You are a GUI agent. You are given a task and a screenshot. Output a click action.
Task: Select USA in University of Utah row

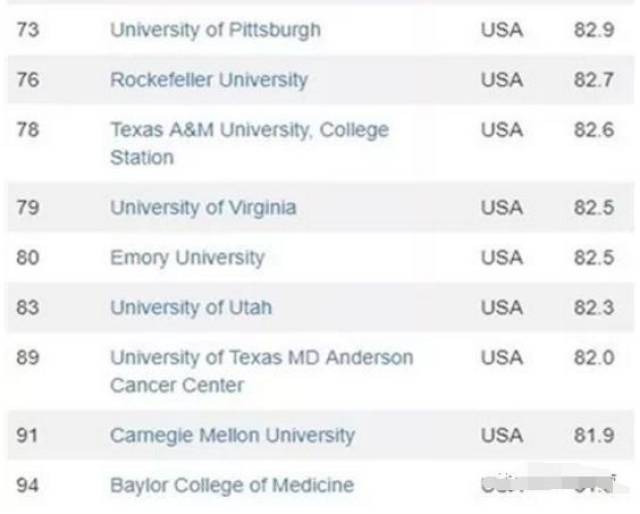click(501, 307)
